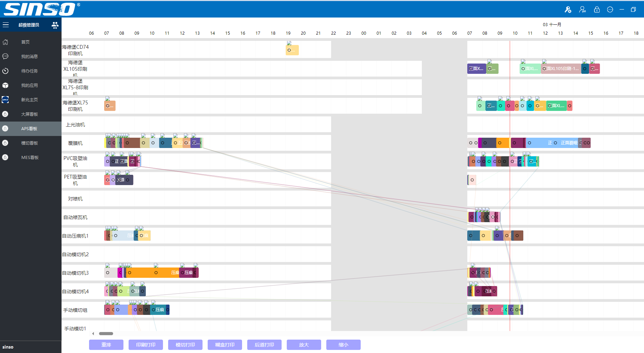Screen dimensions: 644x353
Task: Open the 首页 home icon
Action: pos(5,42)
